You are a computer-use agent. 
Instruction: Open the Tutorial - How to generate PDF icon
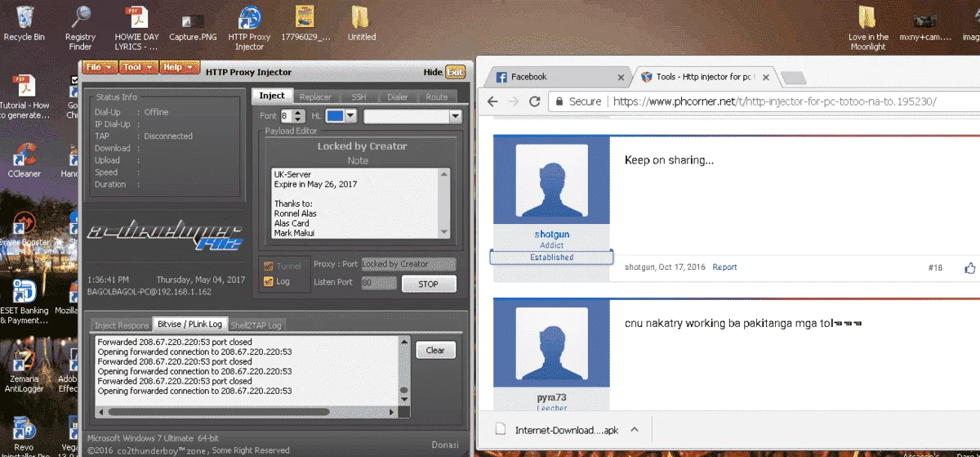pos(24,96)
